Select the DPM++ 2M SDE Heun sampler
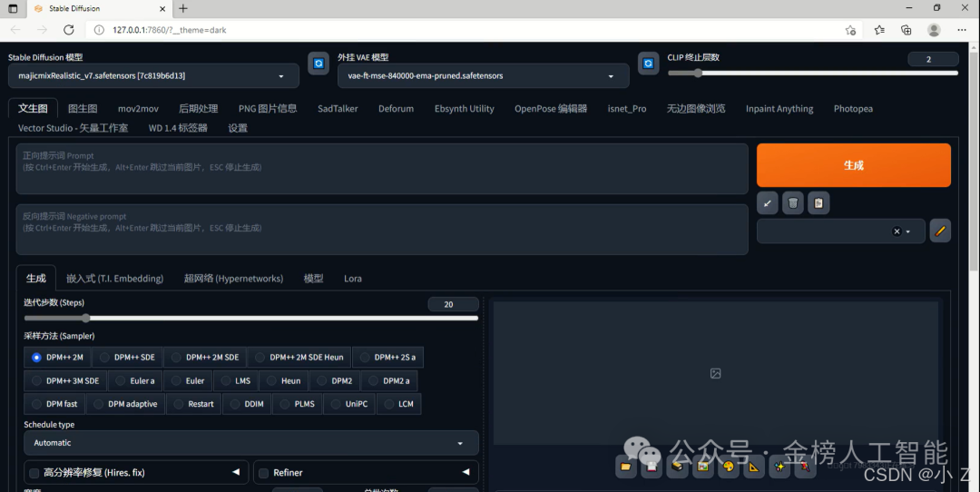This screenshot has width=980, height=492. [299, 357]
